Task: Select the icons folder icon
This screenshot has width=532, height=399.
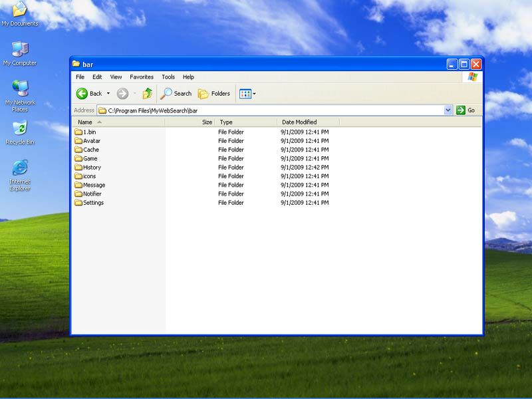Action: point(78,176)
